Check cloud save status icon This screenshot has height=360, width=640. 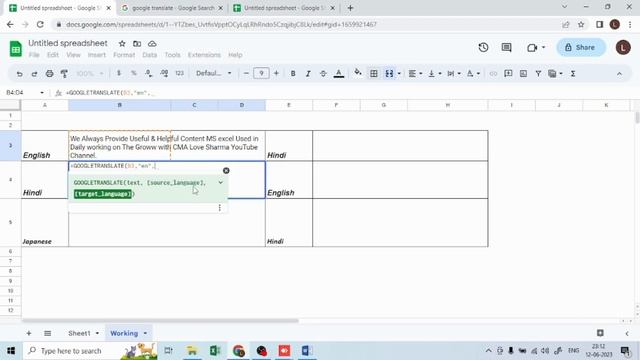pyautogui.click(x=152, y=44)
